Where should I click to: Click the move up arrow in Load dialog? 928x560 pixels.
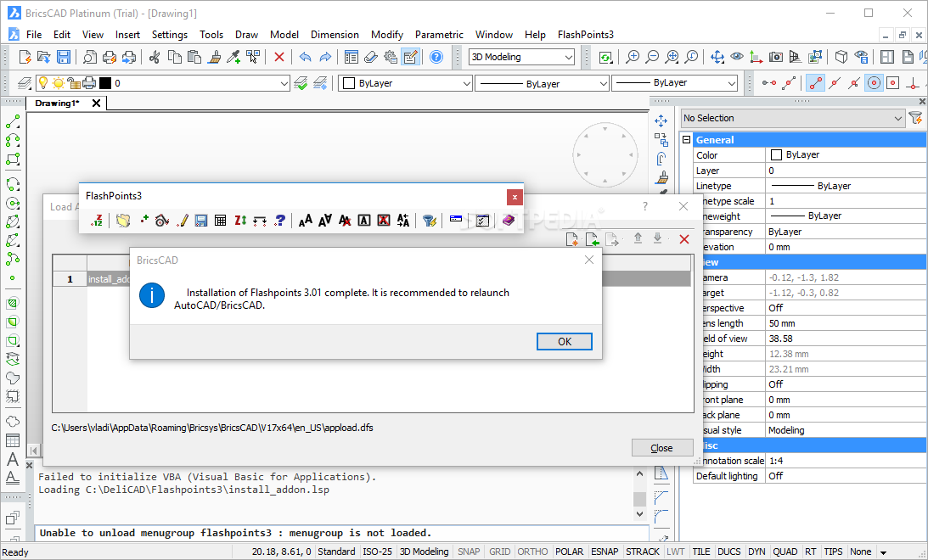pos(638,238)
